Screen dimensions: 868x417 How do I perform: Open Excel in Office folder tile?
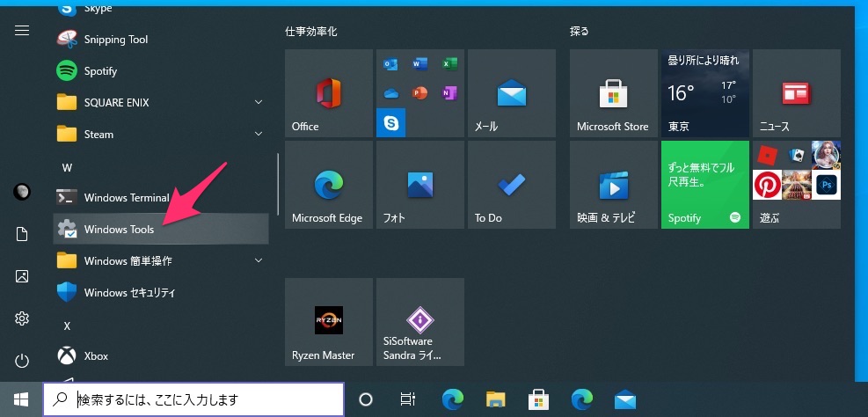click(449, 64)
